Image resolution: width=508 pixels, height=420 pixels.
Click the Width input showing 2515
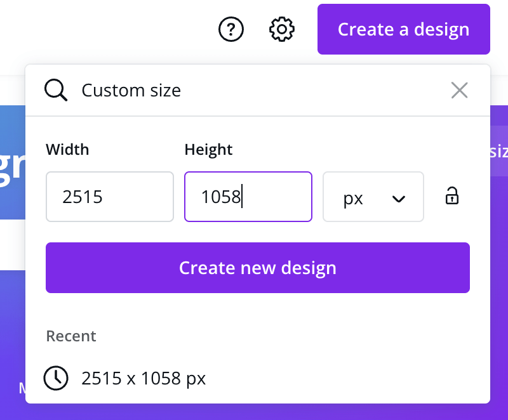(x=109, y=197)
